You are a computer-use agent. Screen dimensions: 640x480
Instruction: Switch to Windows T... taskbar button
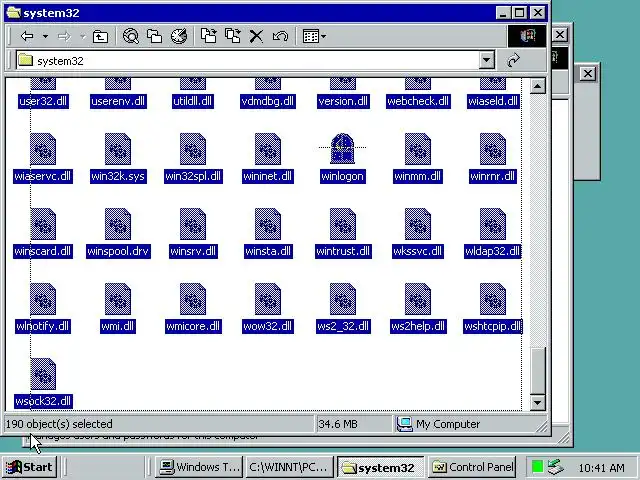click(199, 467)
